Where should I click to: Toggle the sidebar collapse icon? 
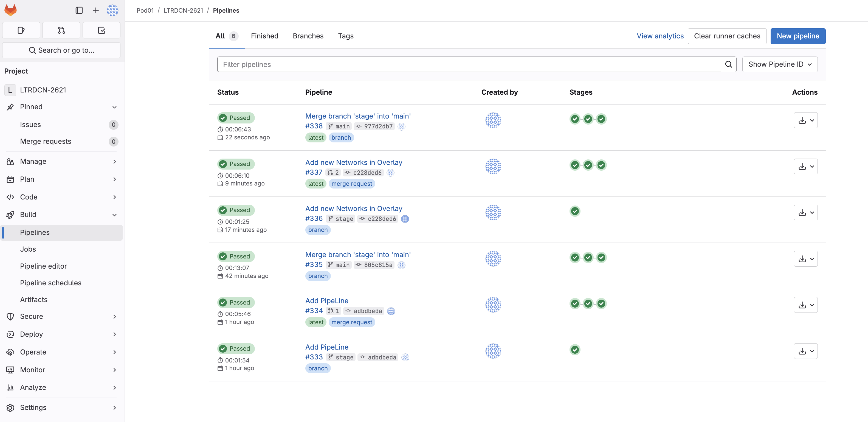79,10
